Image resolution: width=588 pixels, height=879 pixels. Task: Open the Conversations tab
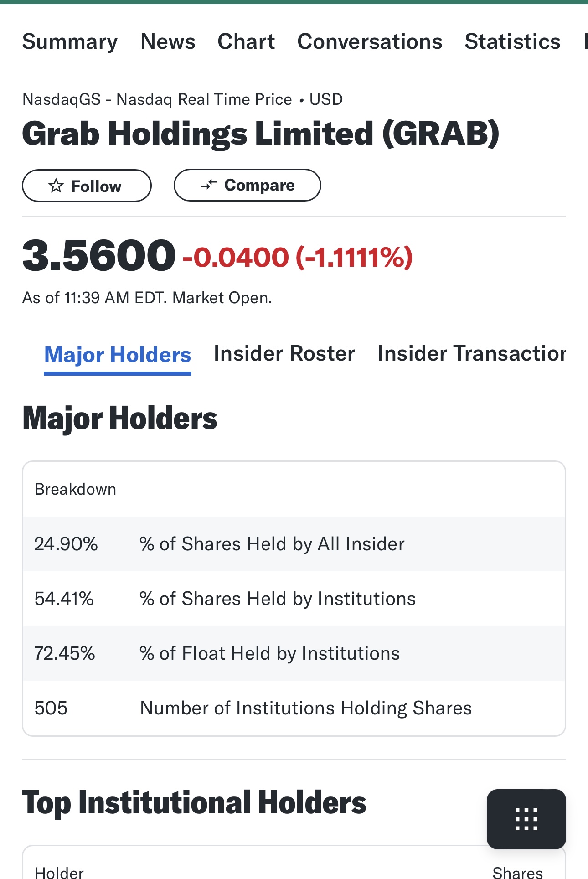tap(370, 41)
